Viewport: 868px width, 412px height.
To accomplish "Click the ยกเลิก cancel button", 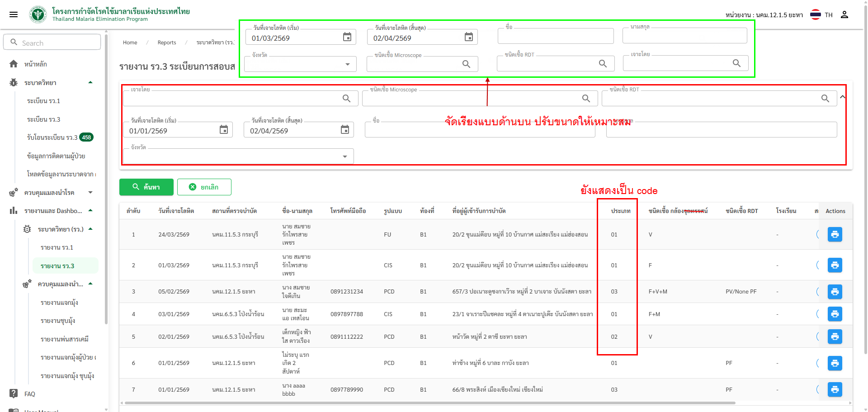I will 204,187.
